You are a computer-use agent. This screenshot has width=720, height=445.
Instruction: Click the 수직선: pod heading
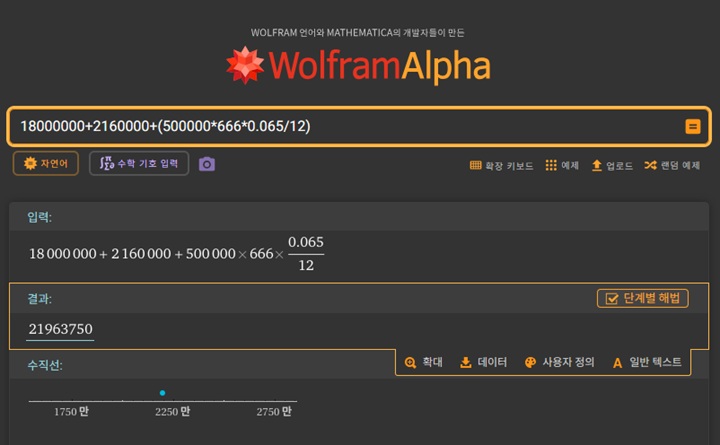[45, 365]
